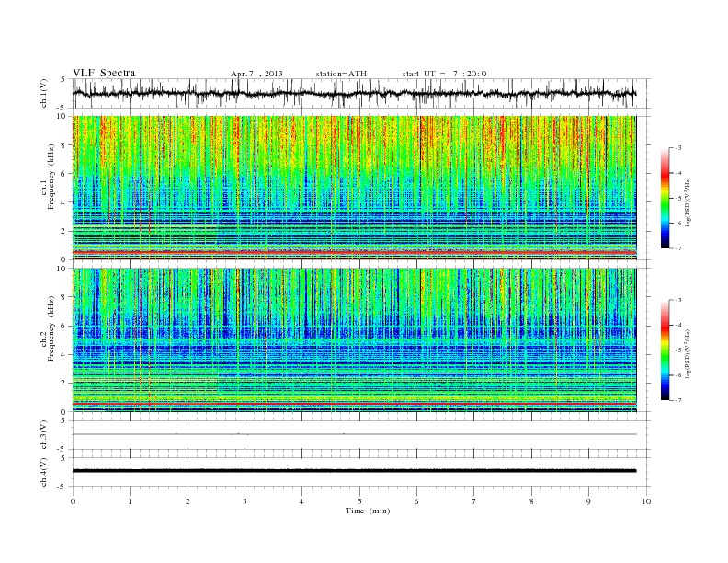Click the "10" tick on the time axis
Screen dimensions: 728x563
(x=646, y=501)
